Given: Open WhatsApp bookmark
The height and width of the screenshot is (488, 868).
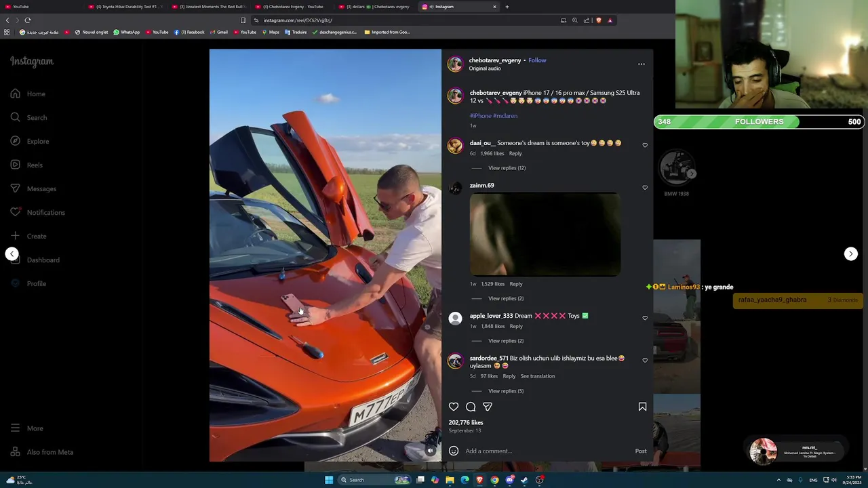Looking at the screenshot, I should 127,32.
